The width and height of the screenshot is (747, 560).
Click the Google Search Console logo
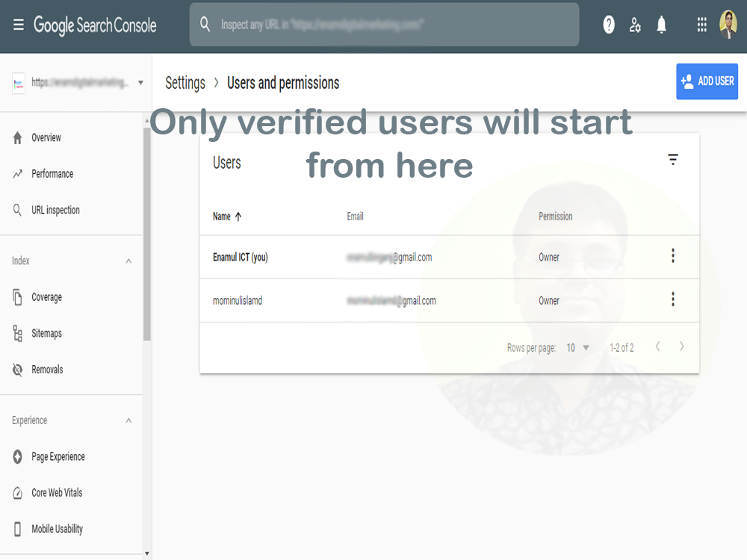95,25
